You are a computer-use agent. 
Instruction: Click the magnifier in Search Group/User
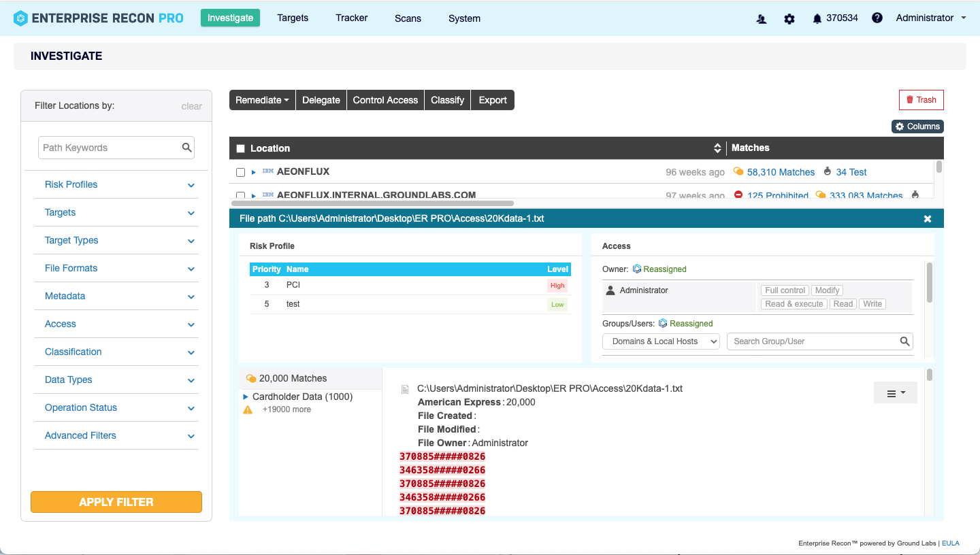904,341
